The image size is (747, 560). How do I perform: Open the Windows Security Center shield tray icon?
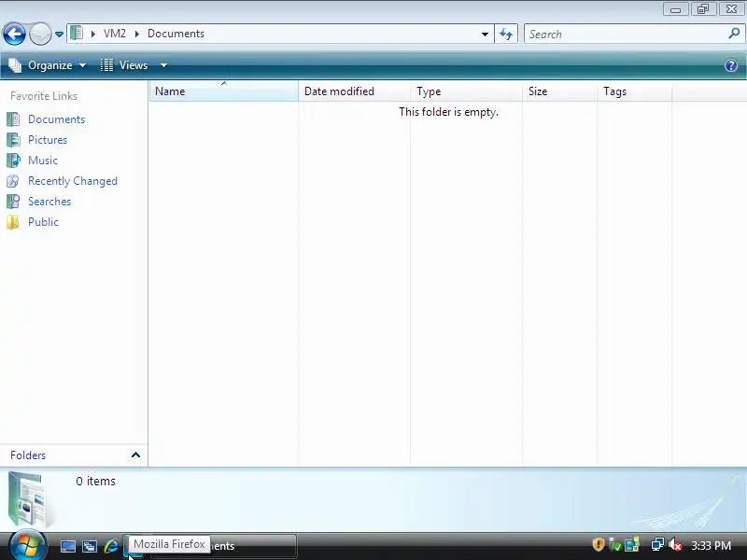coord(598,544)
